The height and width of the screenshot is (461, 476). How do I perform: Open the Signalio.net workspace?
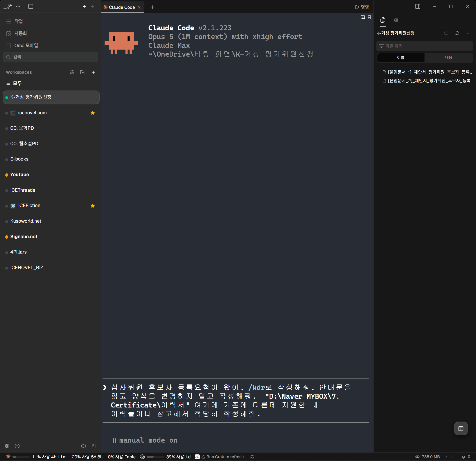51,237
